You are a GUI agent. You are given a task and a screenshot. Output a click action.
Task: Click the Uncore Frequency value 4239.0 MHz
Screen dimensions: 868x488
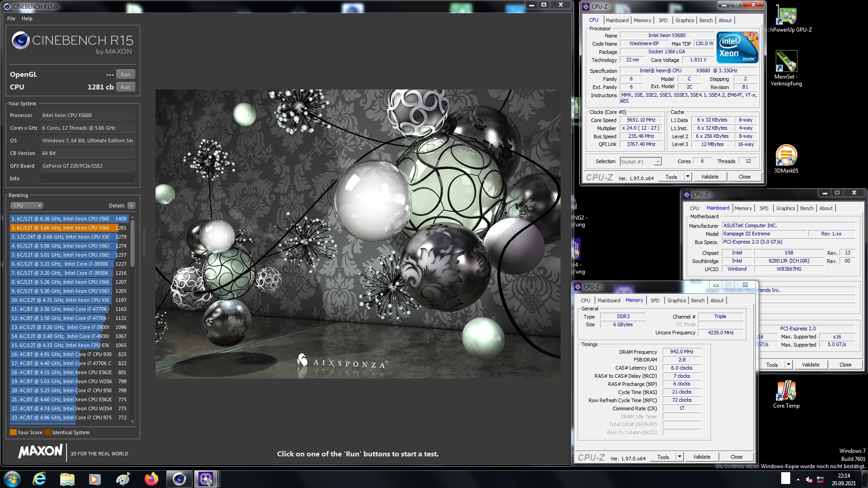click(720, 333)
